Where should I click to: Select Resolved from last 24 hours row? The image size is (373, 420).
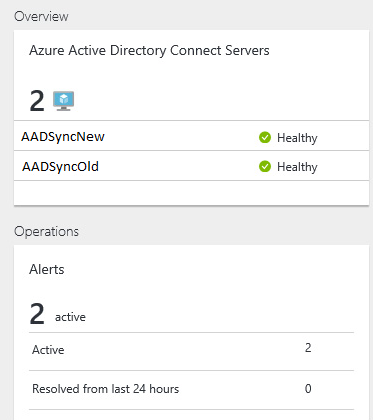[x=191, y=390]
